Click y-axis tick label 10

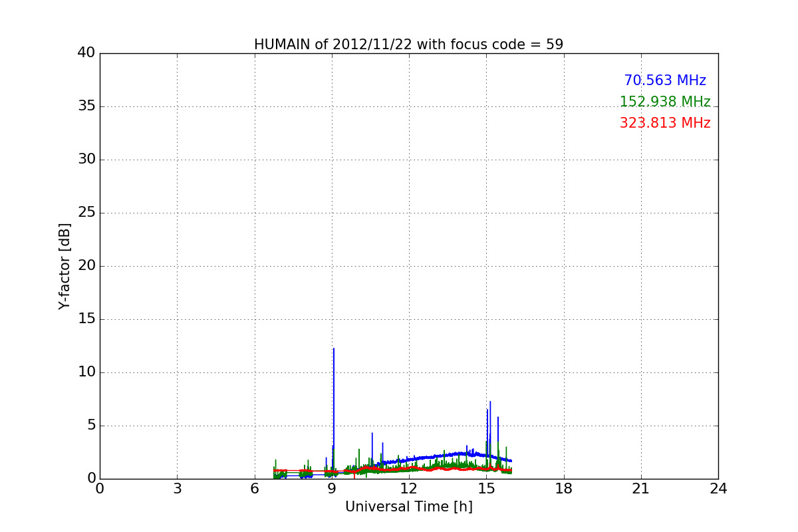coord(86,372)
